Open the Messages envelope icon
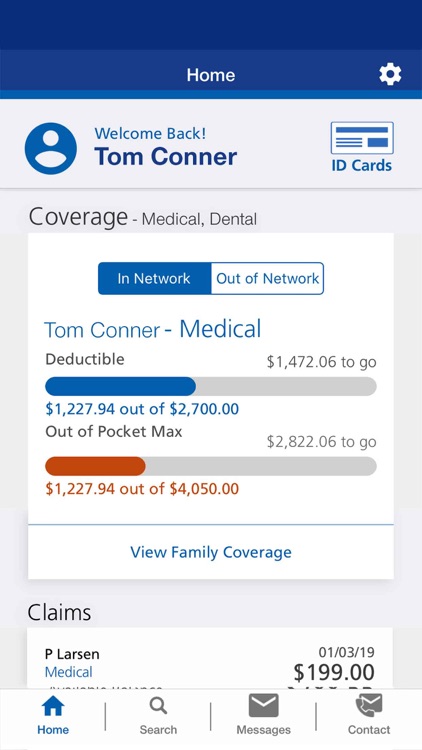 tap(264, 706)
